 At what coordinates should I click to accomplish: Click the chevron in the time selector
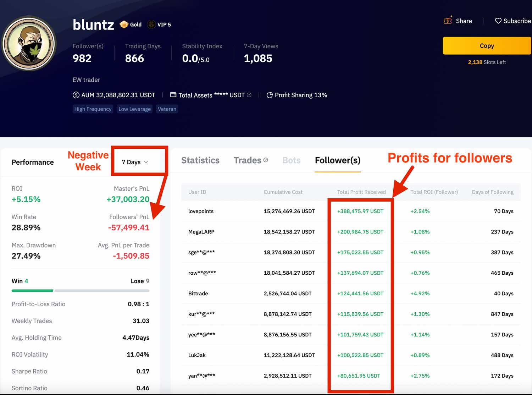click(x=146, y=162)
